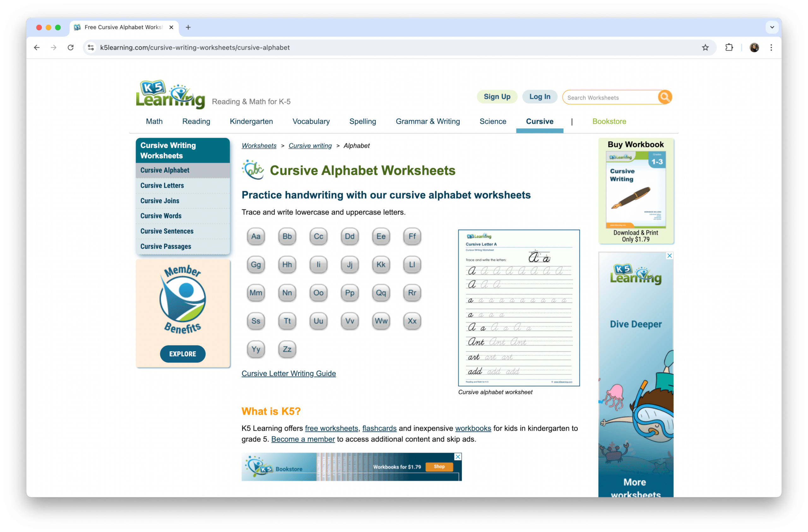This screenshot has width=808, height=532.
Task: Open the Reading navigation menu
Action: coord(196,121)
